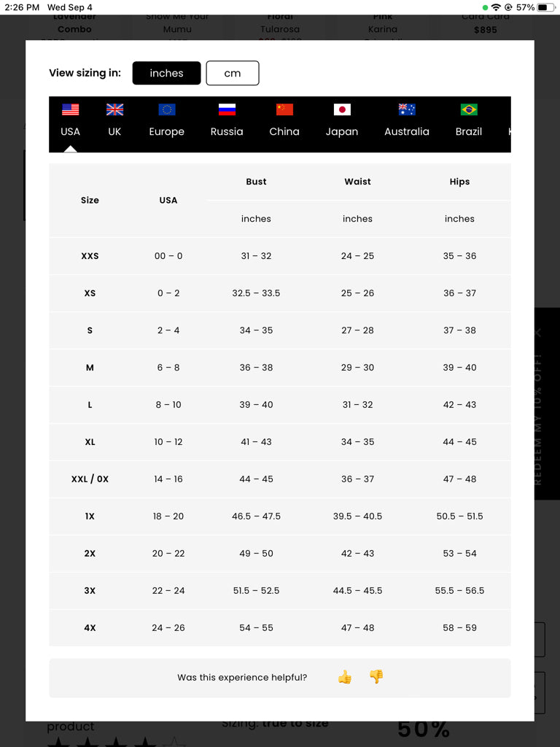The height and width of the screenshot is (747, 560).
Task: Close the redeem 10% off banner
Action: (x=538, y=333)
